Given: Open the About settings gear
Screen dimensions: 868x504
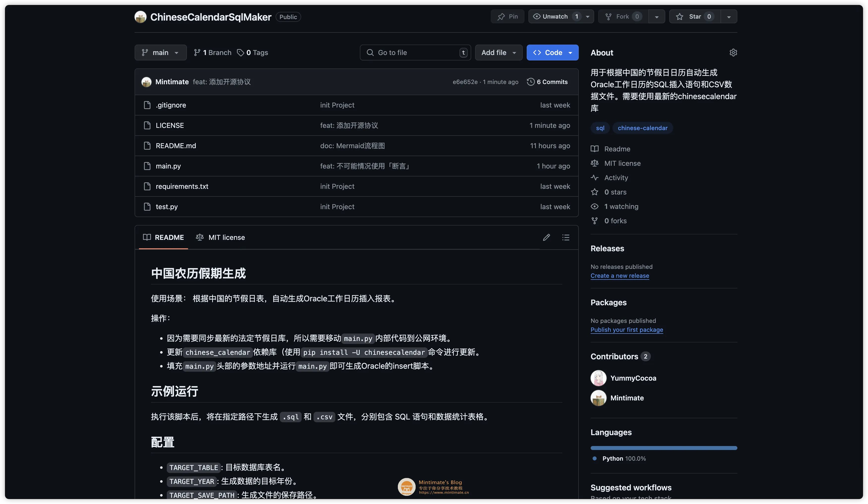Looking at the screenshot, I should click(x=733, y=53).
